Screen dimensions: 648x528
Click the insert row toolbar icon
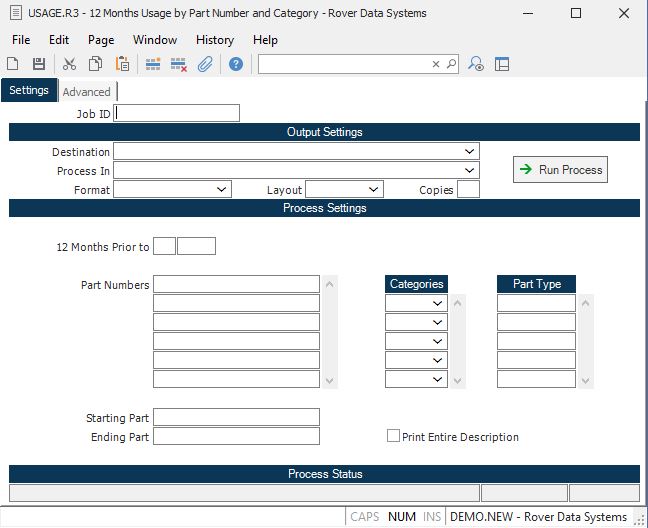153,64
